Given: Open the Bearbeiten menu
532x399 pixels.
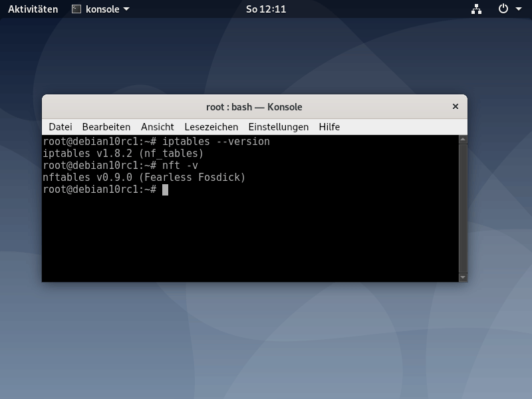Looking at the screenshot, I should (x=106, y=126).
